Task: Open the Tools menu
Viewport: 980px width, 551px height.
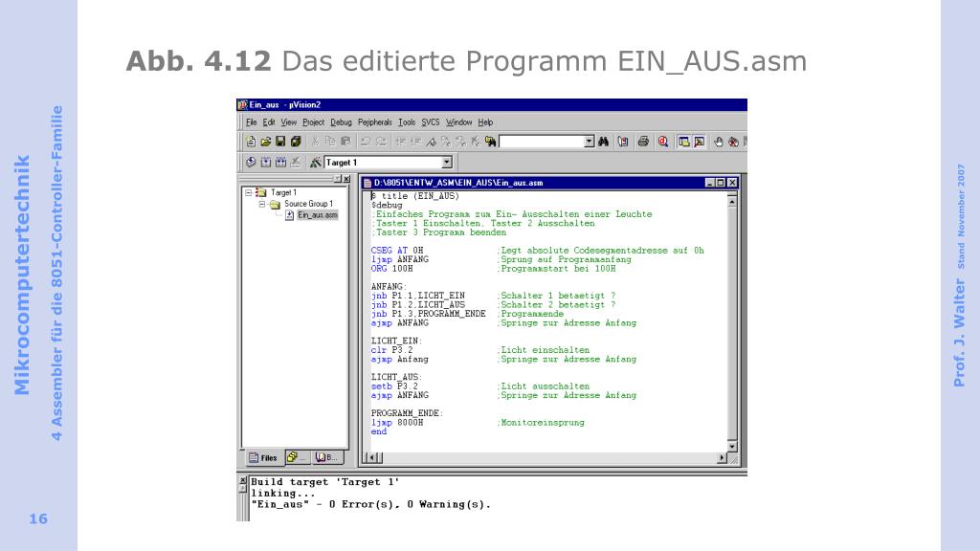Action: pyautogui.click(x=407, y=122)
